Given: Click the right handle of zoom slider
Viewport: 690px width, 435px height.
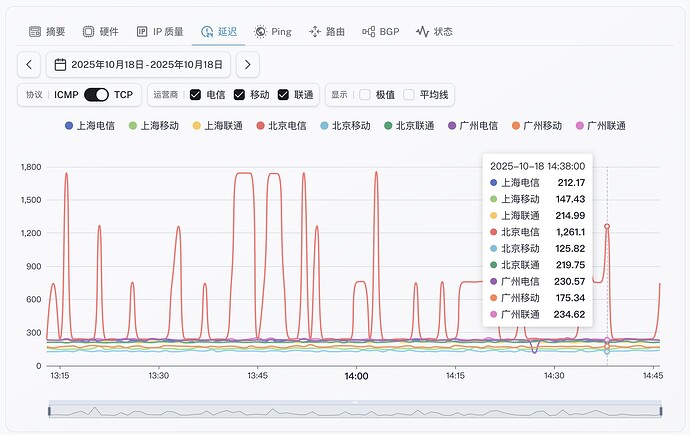Looking at the screenshot, I should (661, 411).
